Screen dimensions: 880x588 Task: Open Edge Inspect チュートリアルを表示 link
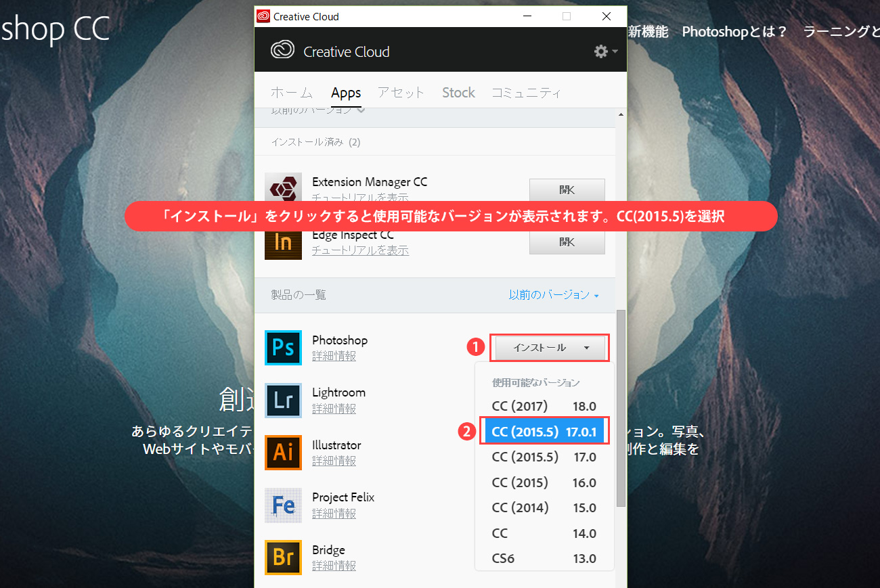point(360,251)
